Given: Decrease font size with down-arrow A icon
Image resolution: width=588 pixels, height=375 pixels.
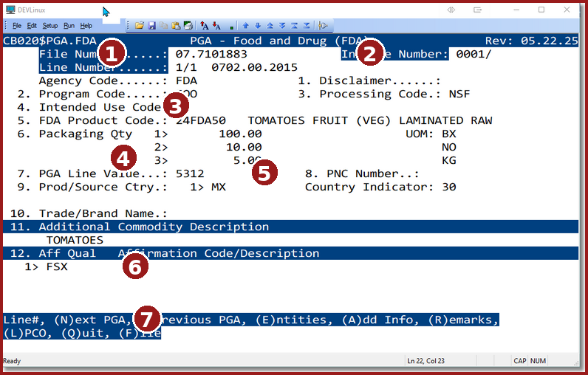Looking at the screenshot, I should (216, 25).
